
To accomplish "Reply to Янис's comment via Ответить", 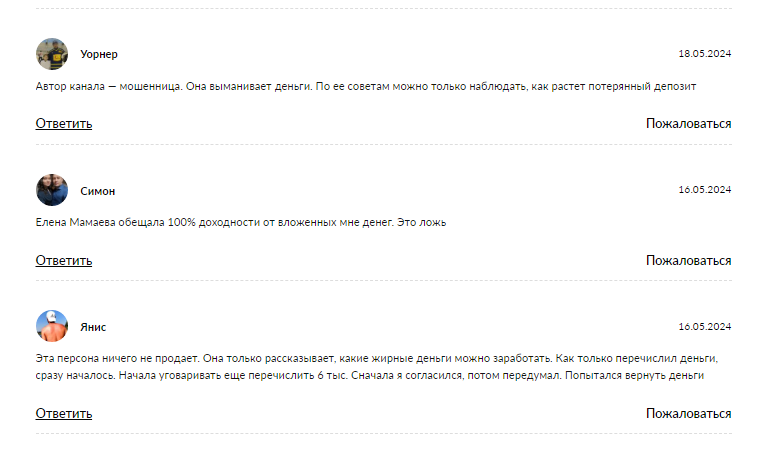I will tap(64, 413).
